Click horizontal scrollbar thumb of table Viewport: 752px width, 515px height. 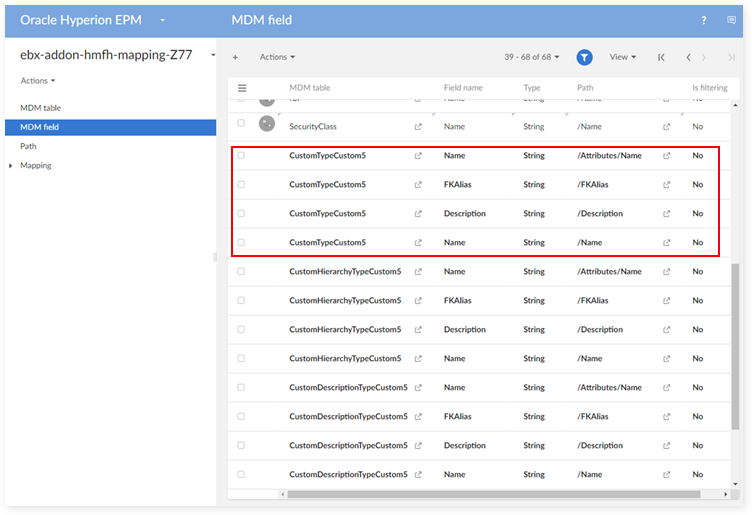pos(494,494)
